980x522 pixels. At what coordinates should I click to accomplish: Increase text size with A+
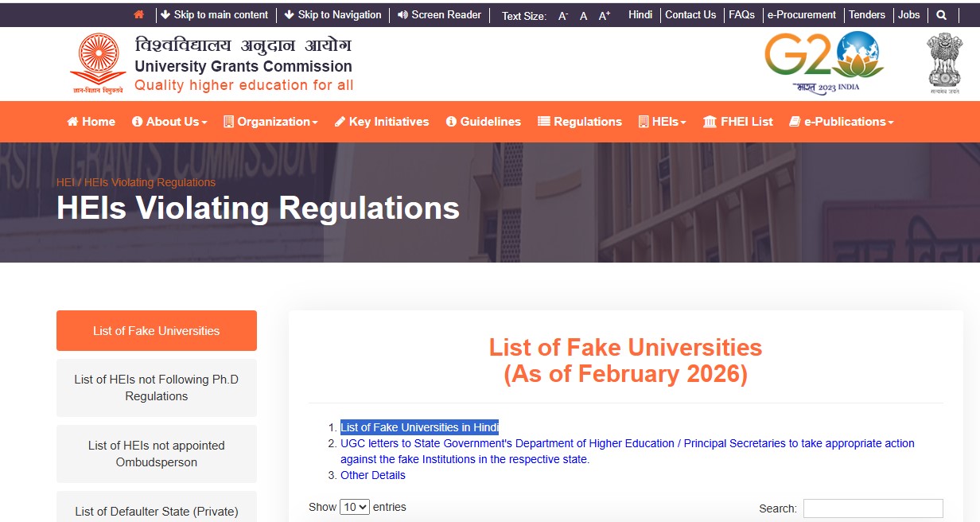pyautogui.click(x=604, y=14)
